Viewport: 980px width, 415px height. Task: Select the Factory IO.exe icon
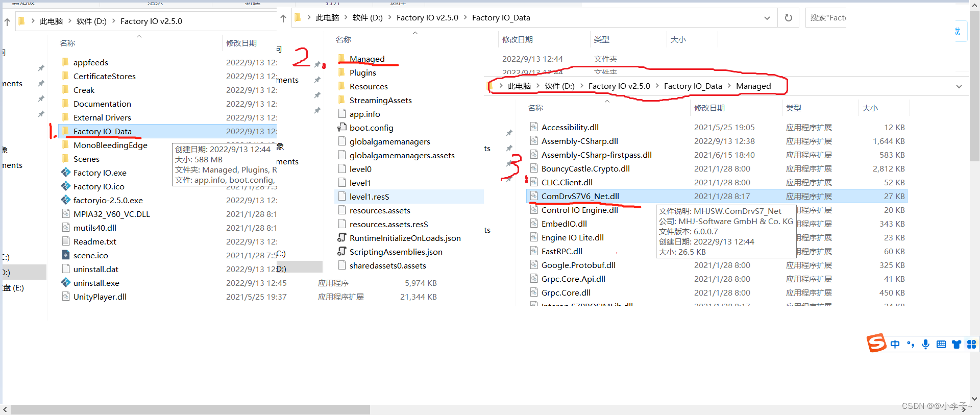click(x=65, y=173)
